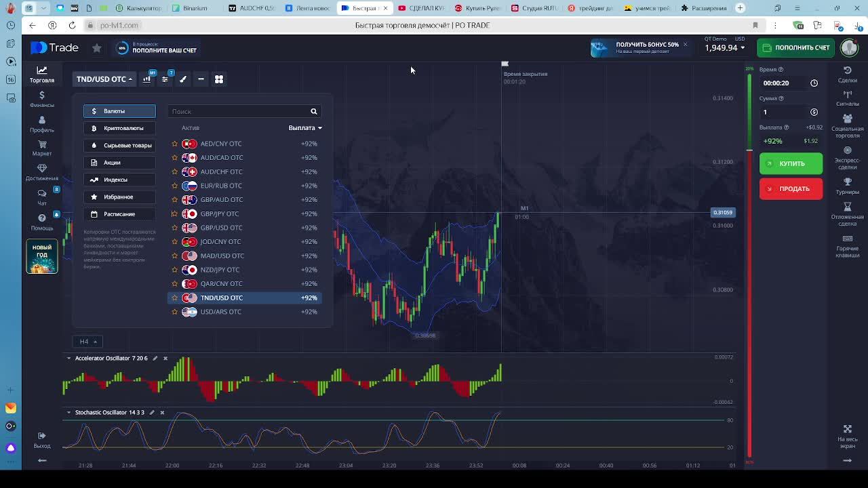Viewport: 868px width, 488px height.
Task: Open the user avatar profile menu
Action: [x=849, y=47]
